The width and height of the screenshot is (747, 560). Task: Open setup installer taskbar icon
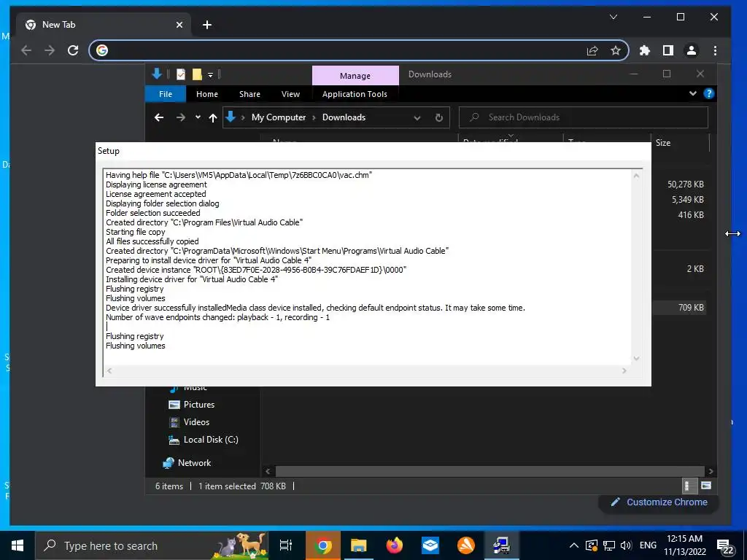[x=502, y=545]
